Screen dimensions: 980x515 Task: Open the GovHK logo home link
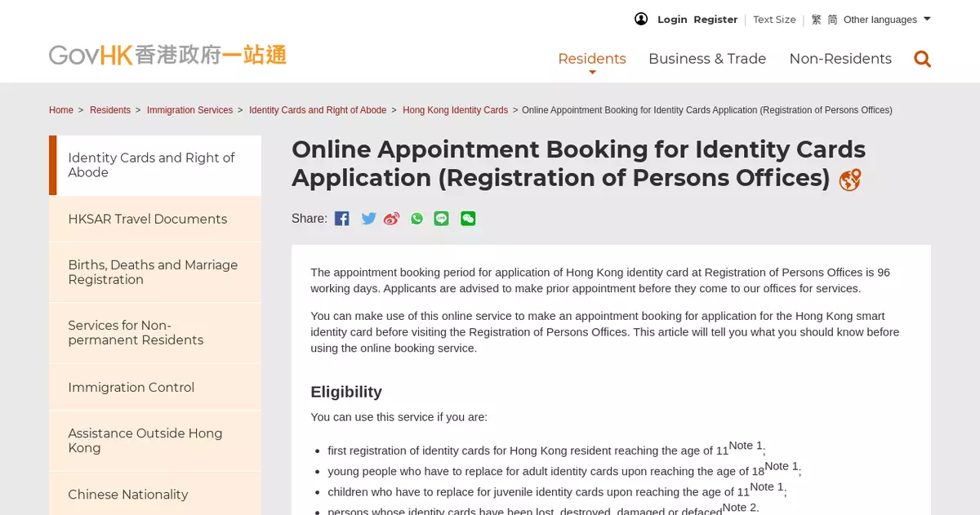pos(167,55)
